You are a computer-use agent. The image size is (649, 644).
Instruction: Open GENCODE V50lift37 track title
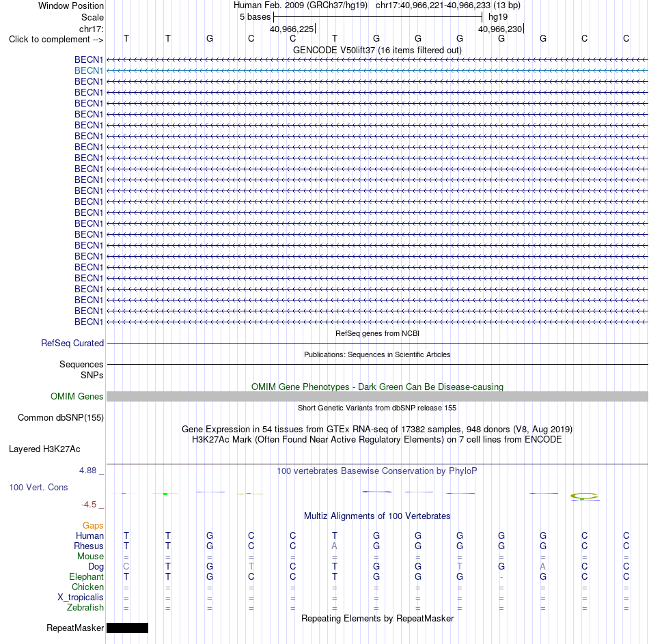tap(377, 50)
